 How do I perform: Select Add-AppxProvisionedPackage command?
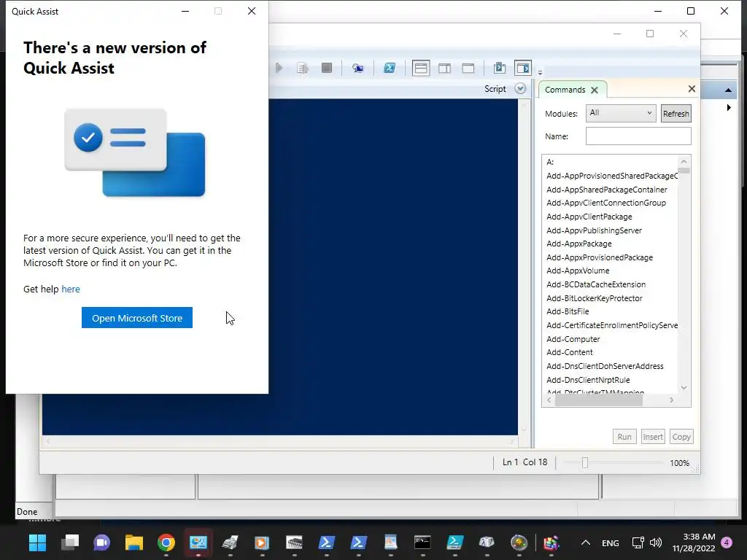[600, 257]
